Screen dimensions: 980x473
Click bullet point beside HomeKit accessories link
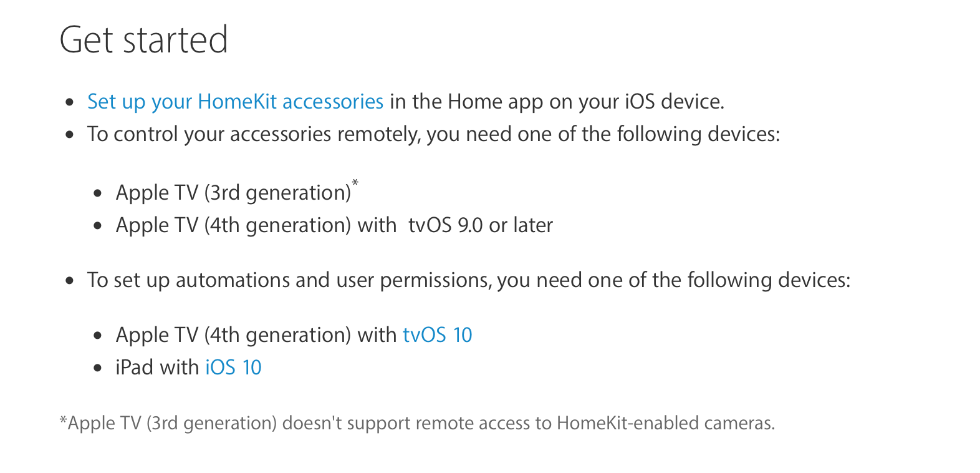point(70,102)
